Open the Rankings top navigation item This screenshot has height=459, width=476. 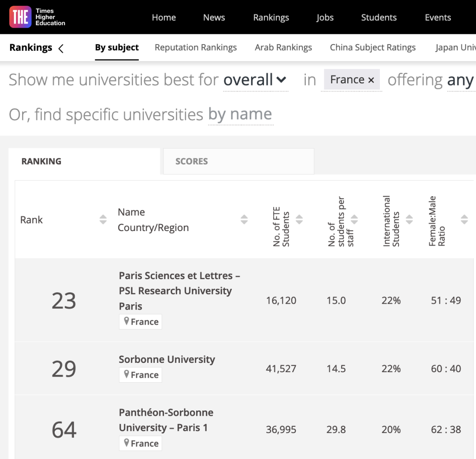[x=271, y=17]
